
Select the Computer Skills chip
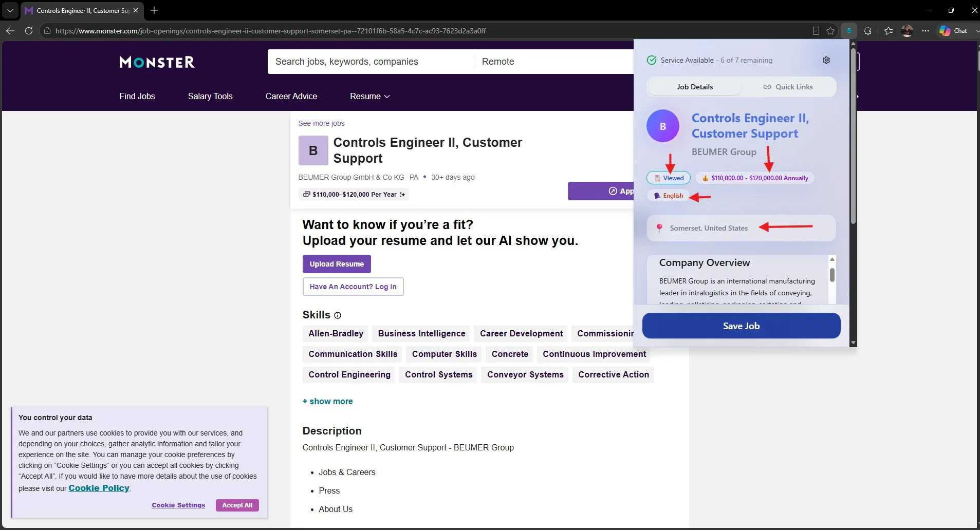445,354
